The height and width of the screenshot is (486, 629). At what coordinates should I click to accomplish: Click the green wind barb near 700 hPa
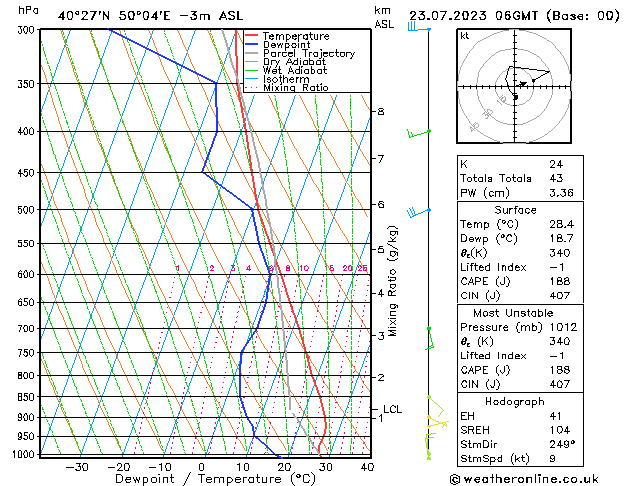(430, 339)
